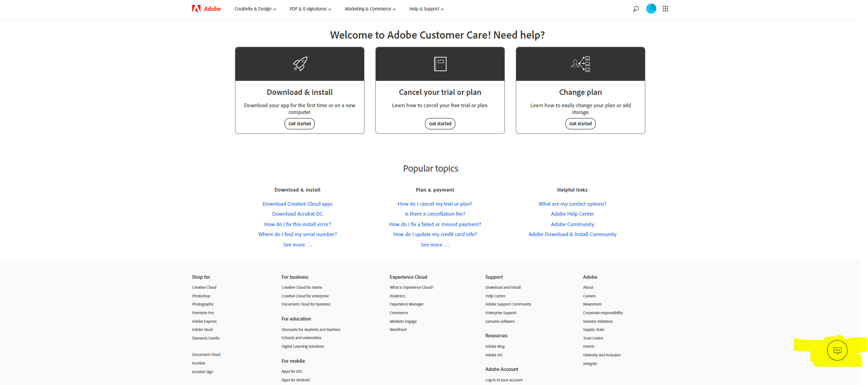Screen dimensions: 868x385
Task: Open Marketo Engage footer link
Action: click(x=403, y=321)
